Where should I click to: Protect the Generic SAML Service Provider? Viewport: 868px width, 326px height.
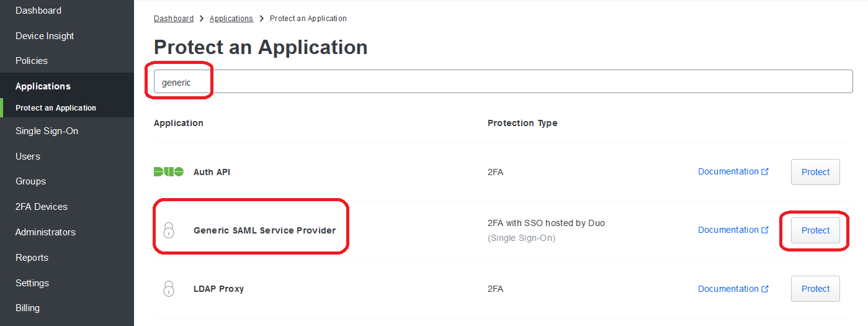pos(815,230)
